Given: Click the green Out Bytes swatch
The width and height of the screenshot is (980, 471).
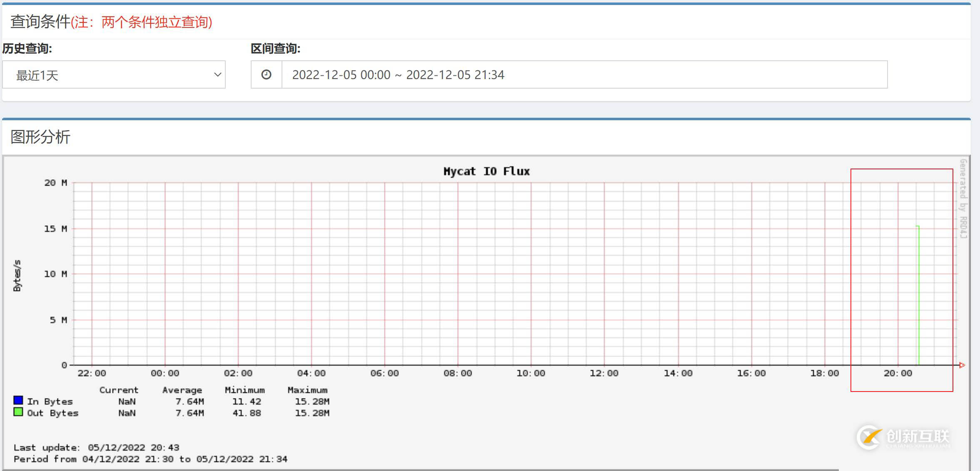Looking at the screenshot, I should [x=18, y=412].
